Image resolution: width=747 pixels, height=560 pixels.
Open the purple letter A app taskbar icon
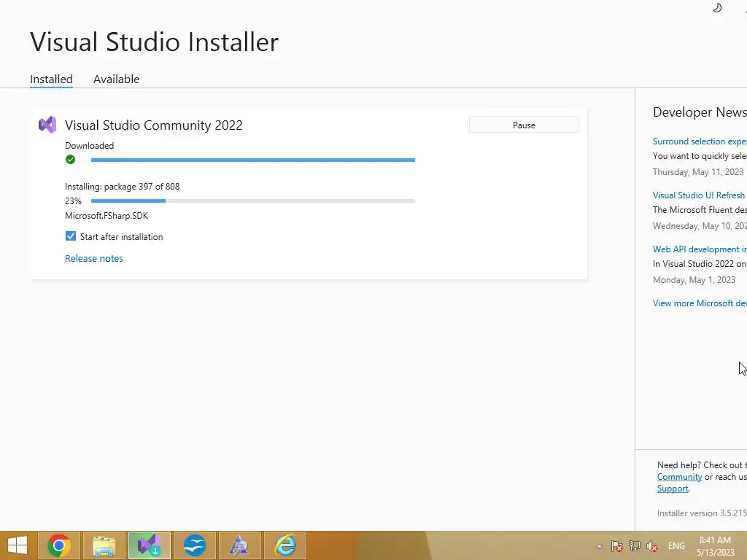239,545
